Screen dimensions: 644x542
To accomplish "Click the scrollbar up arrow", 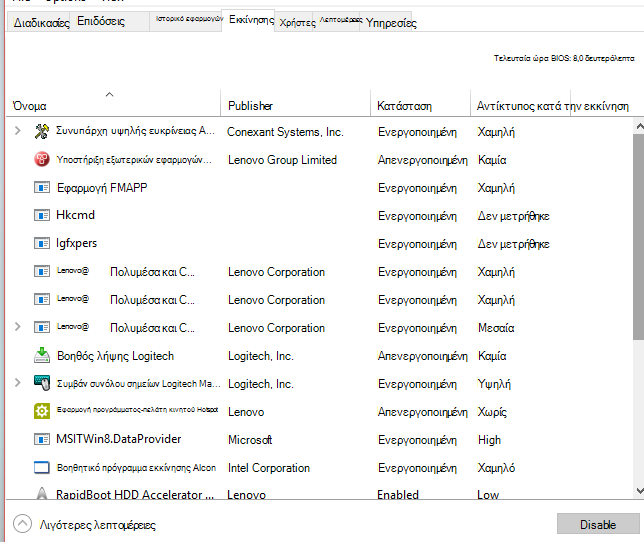I will [x=639, y=126].
